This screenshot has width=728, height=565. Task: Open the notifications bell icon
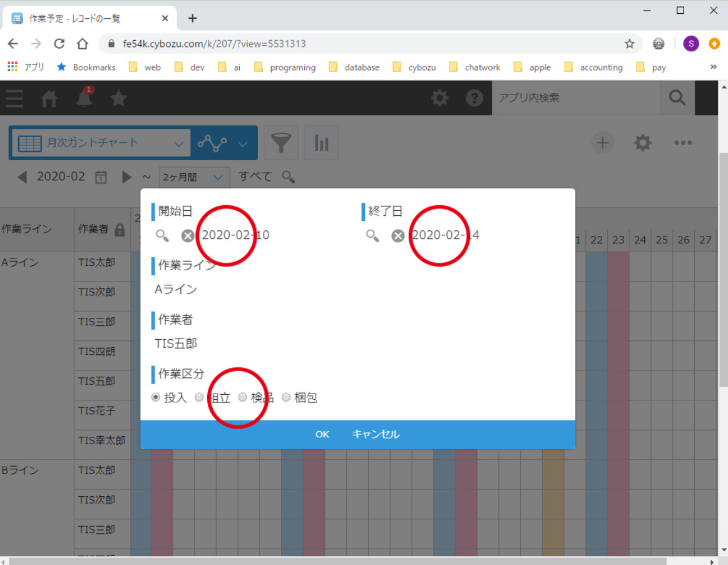84,98
